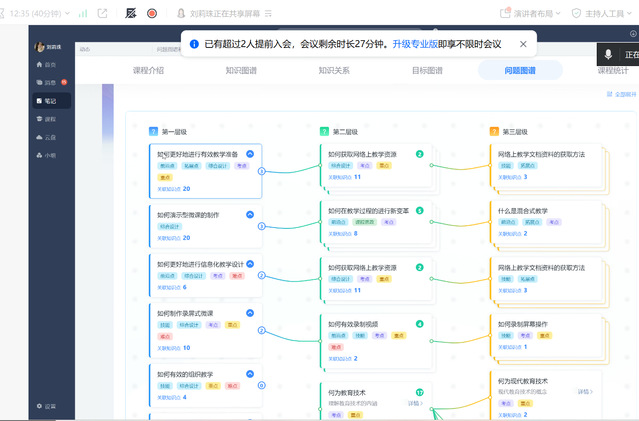Click the red record button in top toolbar
Screen dimensions: 639x421
[152, 14]
